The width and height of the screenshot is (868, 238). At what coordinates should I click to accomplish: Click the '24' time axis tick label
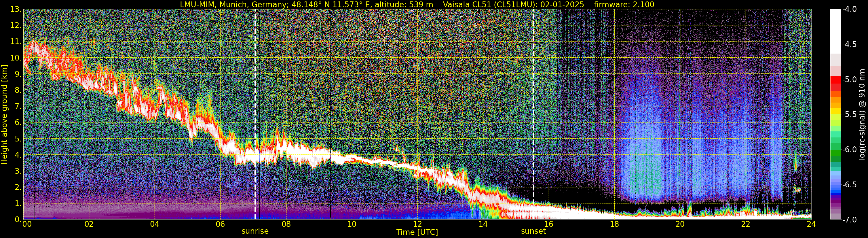tap(811, 224)
